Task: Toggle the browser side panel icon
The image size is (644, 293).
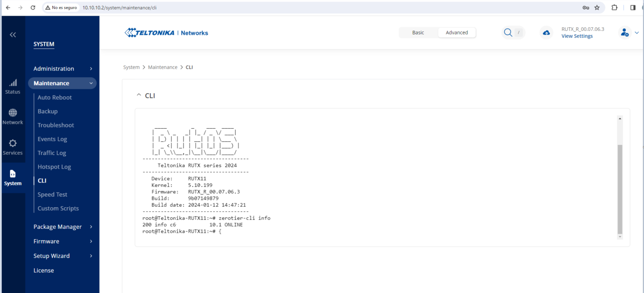Action: click(633, 8)
